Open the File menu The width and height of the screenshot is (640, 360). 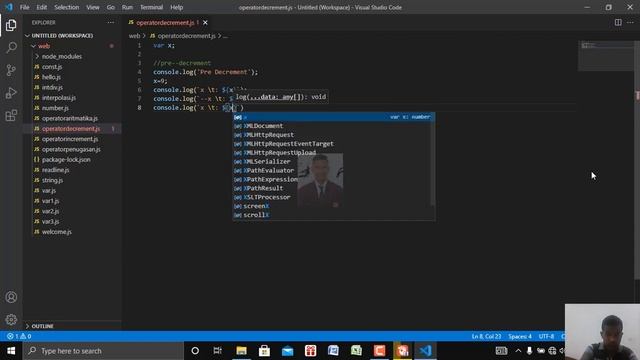pos(24,7)
